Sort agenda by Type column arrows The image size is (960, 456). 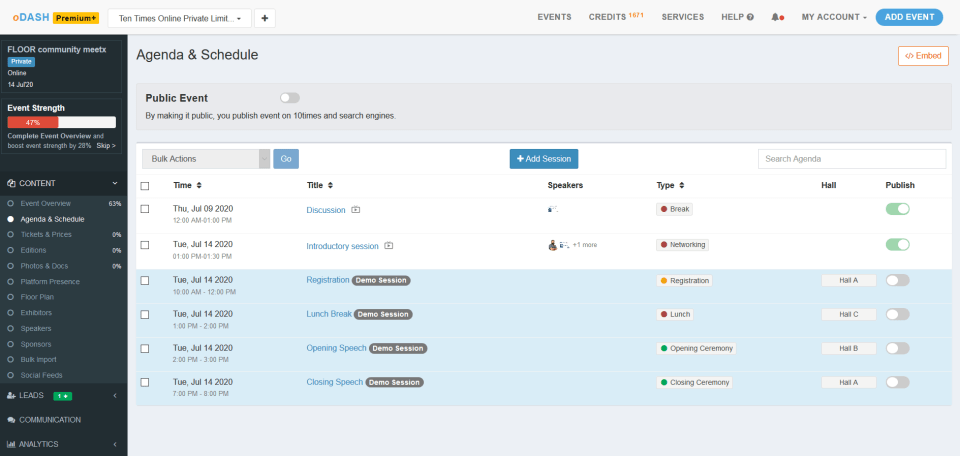[683, 185]
